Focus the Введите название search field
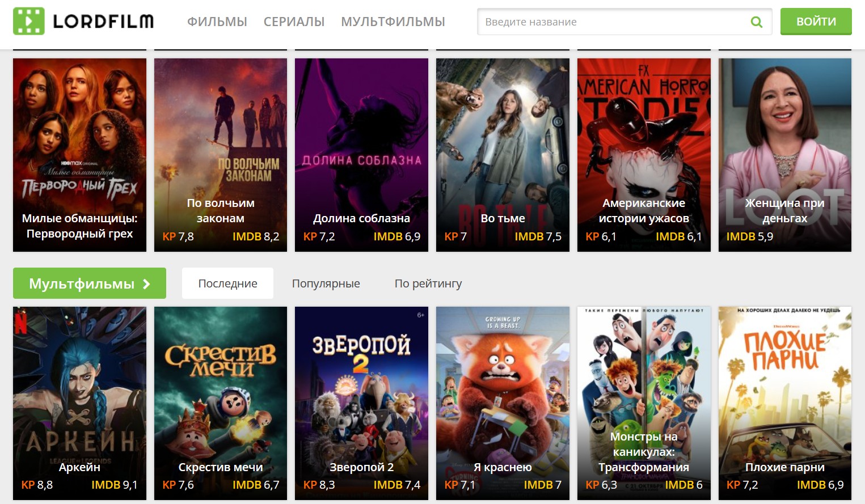The image size is (865, 504). coord(613,22)
